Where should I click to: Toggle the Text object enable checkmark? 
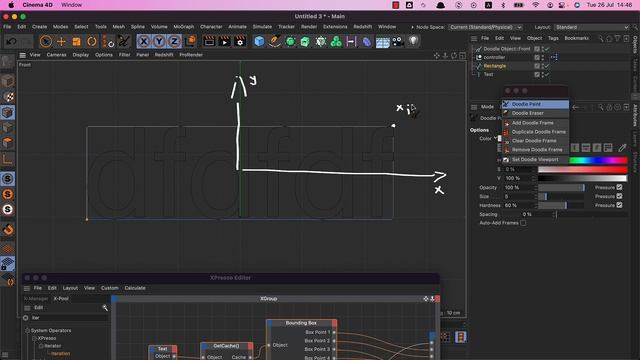click(x=546, y=75)
